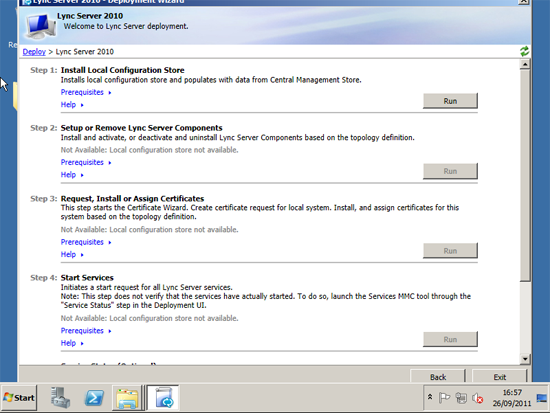
Task: Click 'Lync Server 2010' breadcrumb text
Action: (x=85, y=52)
